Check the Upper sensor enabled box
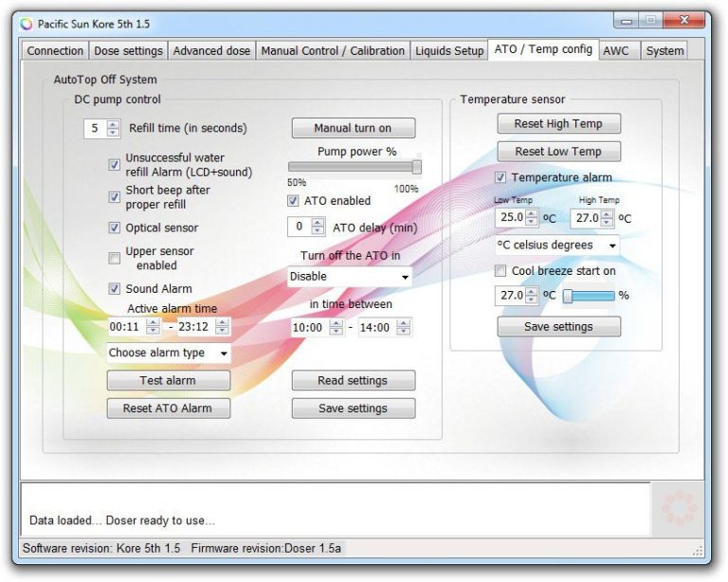728x582 pixels. 115,258
